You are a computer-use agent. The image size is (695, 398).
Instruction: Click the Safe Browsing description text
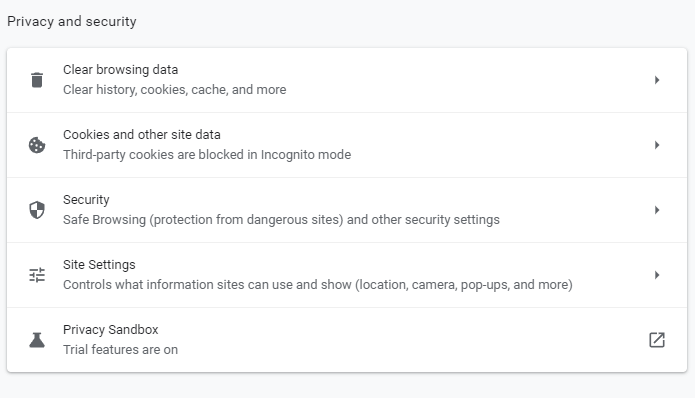pyautogui.click(x=281, y=220)
